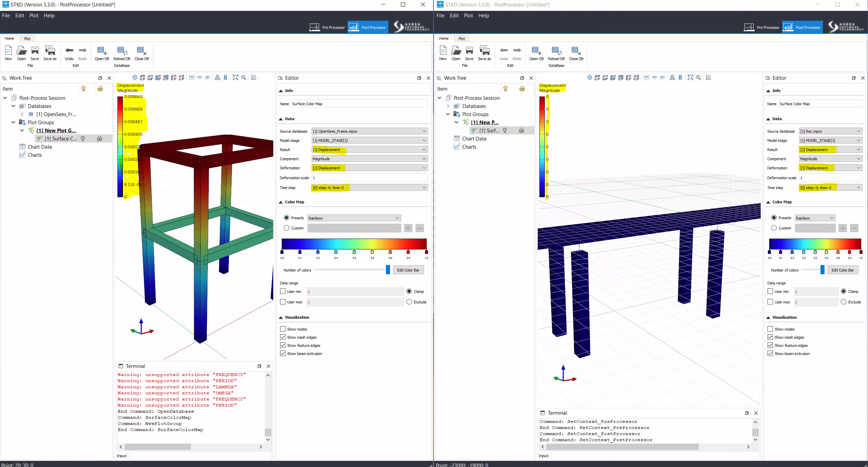Open Help menu in right window

tap(484, 16)
